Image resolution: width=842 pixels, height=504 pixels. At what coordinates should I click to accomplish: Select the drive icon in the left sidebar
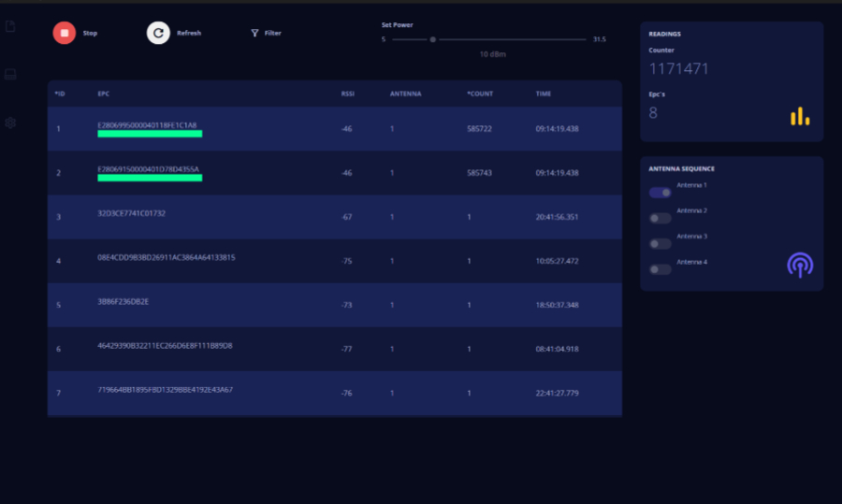[x=10, y=75]
